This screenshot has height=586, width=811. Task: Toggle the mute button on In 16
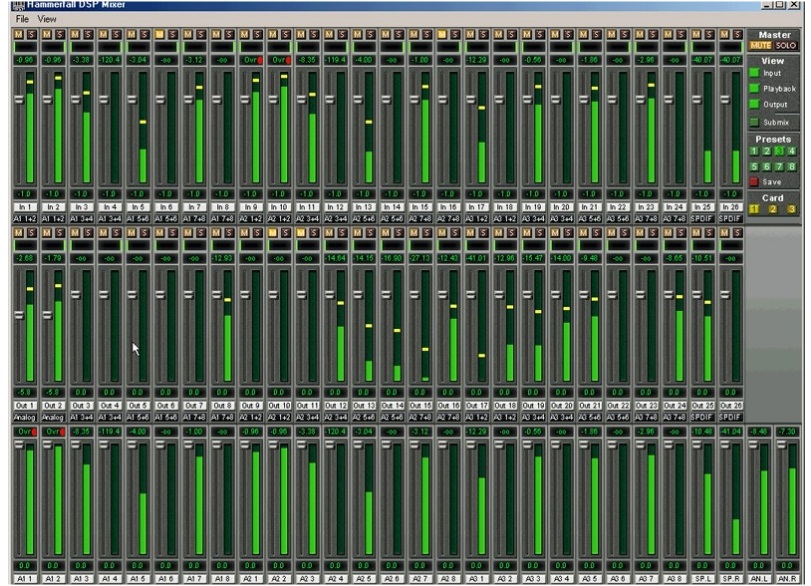coord(442,34)
